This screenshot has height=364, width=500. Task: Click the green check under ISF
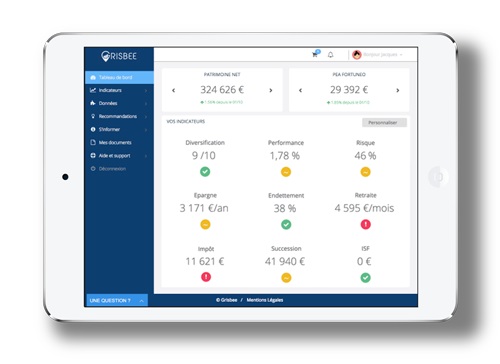366,277
